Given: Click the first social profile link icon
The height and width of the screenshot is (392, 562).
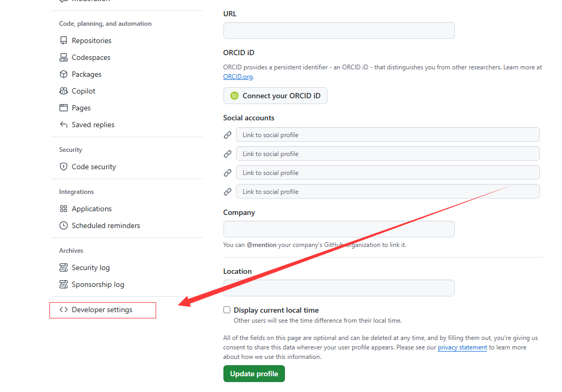Looking at the screenshot, I should [x=228, y=135].
